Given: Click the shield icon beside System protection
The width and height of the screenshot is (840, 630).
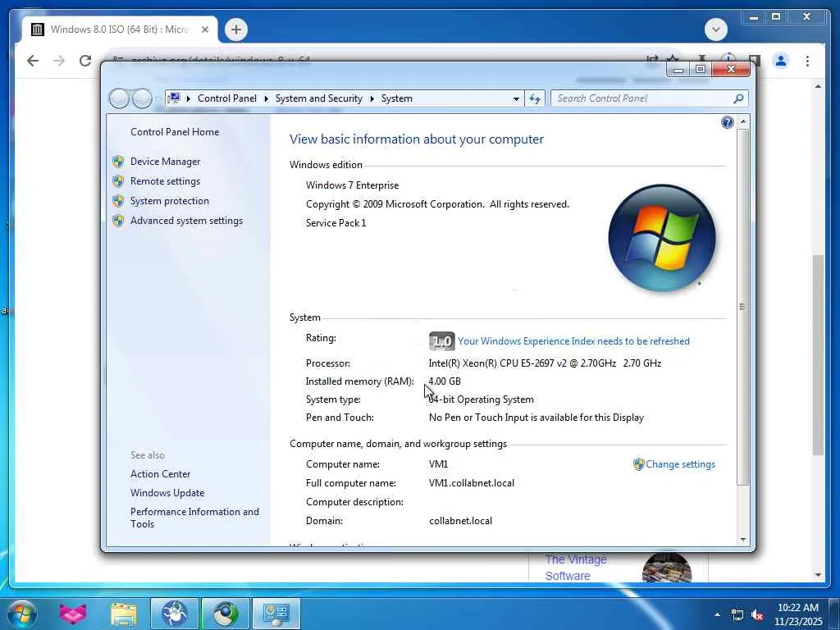Looking at the screenshot, I should pos(118,201).
